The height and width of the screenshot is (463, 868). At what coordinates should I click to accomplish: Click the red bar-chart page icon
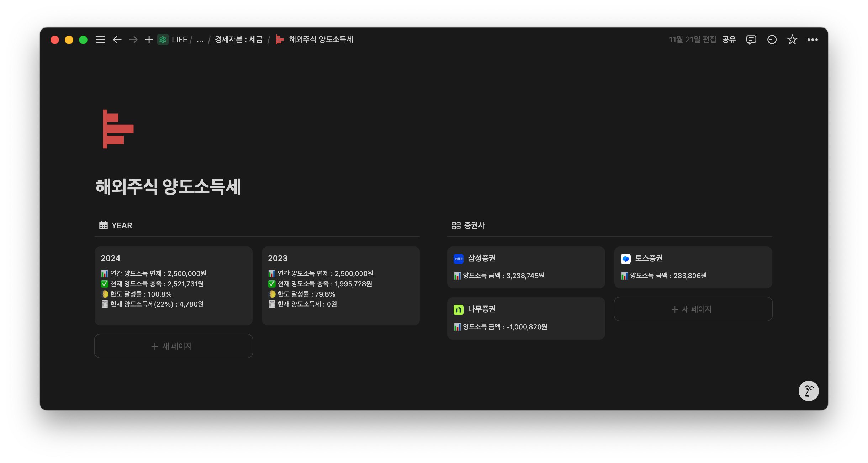[x=118, y=129]
